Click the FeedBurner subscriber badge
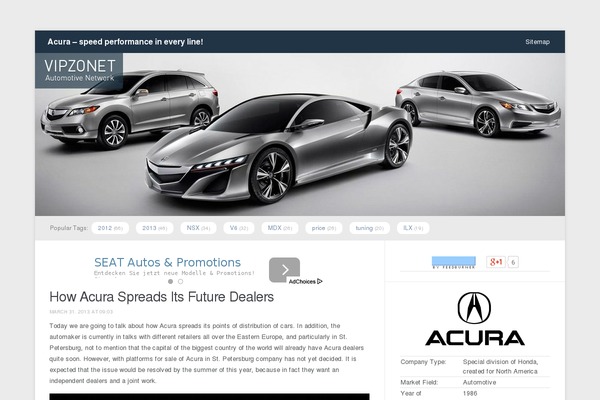The width and height of the screenshot is (600, 400). click(454, 262)
